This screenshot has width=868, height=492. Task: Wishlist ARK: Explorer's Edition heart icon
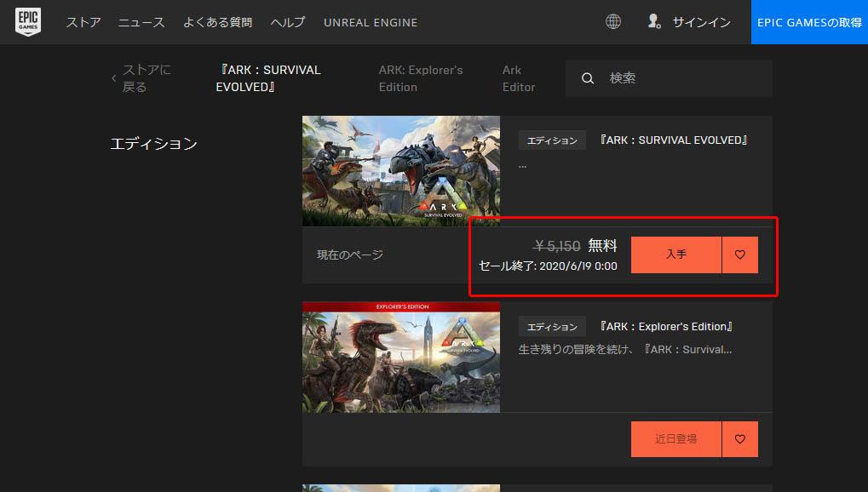pyautogui.click(x=740, y=439)
